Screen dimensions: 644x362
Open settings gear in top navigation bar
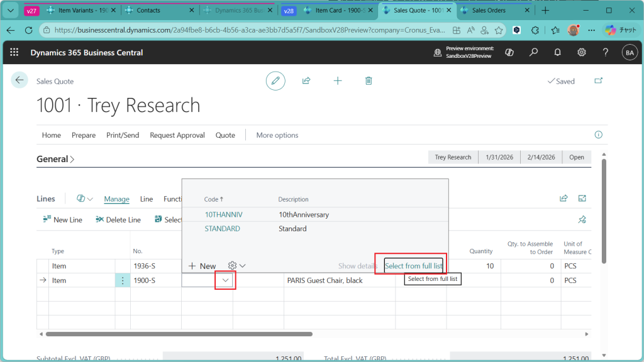pos(582,53)
